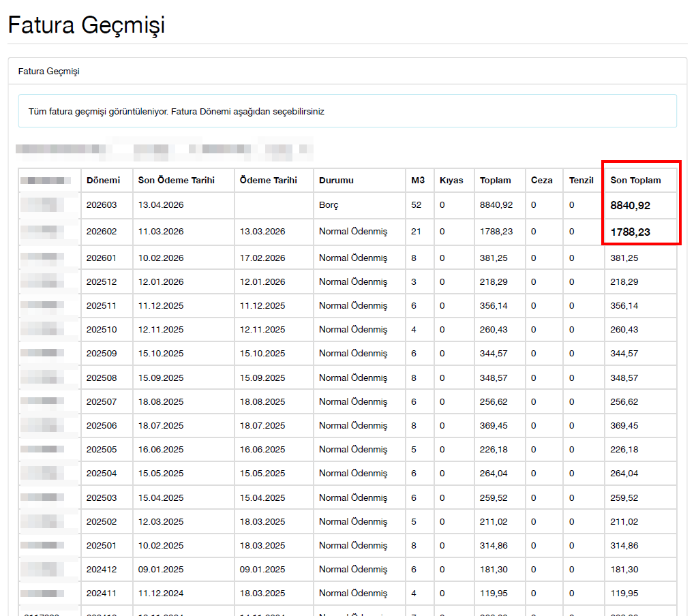Viewport: 696px width, 616px height.
Task: Click due date 13.04.2026
Action: coord(161,205)
